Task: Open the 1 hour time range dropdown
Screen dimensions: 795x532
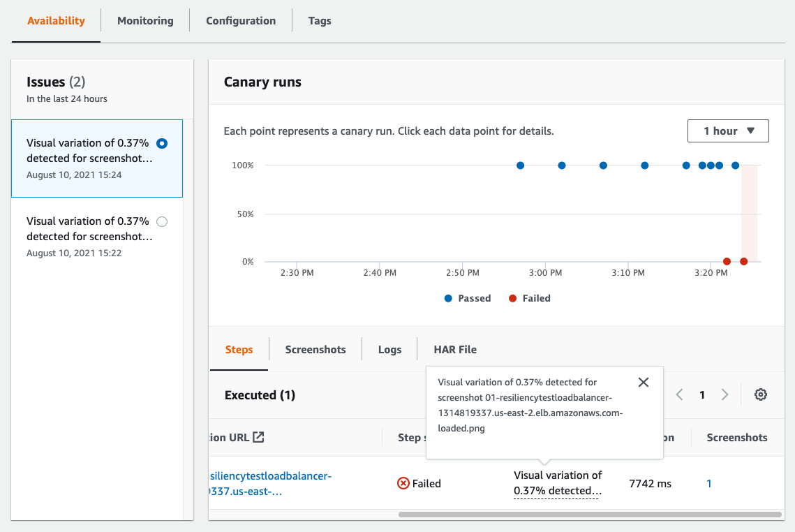Action: [728, 131]
